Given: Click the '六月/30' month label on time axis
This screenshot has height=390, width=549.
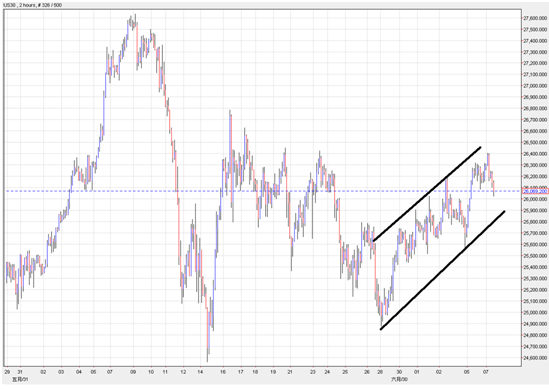Looking at the screenshot, I should pos(399,379).
